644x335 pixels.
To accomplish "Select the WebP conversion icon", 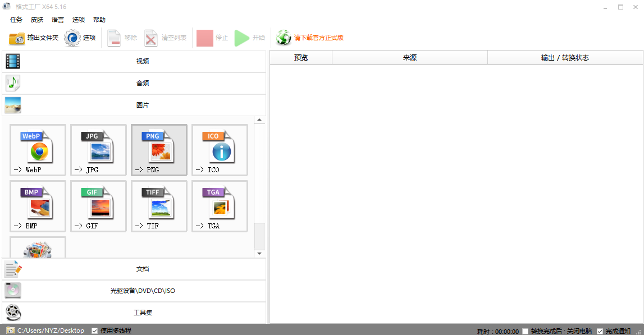I will (38, 150).
